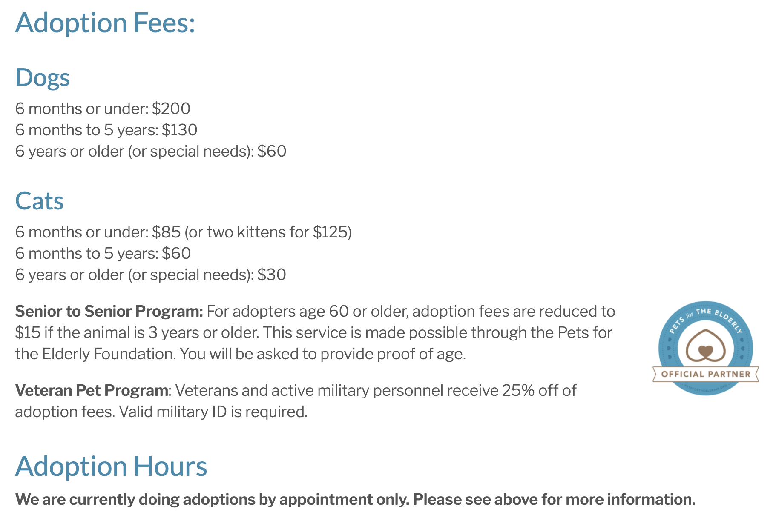
Task: Click the Dogs section heading
Action: tap(43, 78)
